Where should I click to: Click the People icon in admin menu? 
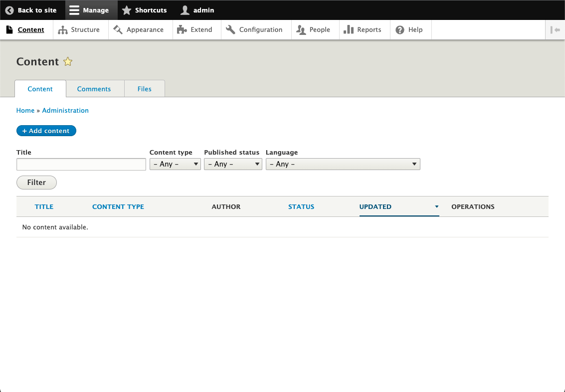pos(301,29)
